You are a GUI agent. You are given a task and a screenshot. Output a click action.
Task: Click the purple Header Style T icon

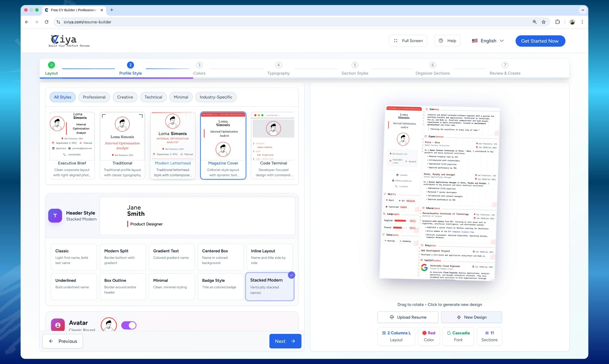55,216
